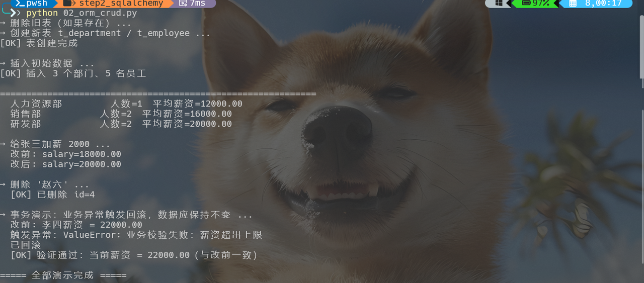Click the '[OK] 已删除 id=4' line
The width and height of the screenshot is (644, 283).
[x=53, y=195]
